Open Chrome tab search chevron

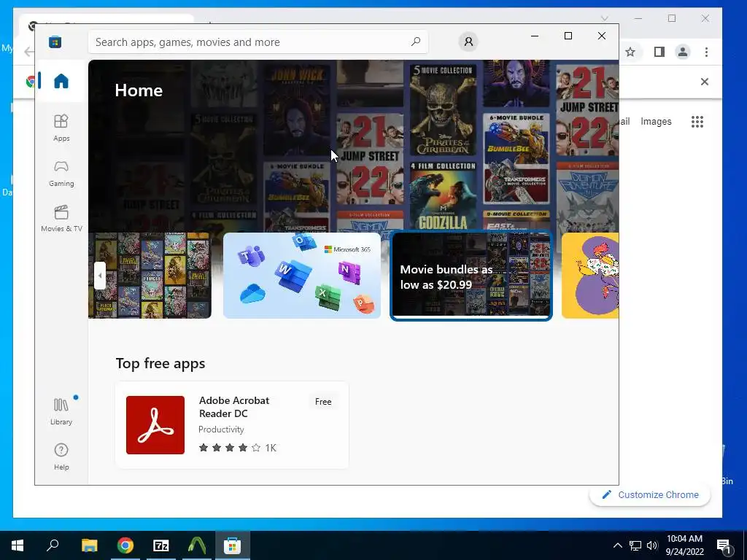click(604, 18)
